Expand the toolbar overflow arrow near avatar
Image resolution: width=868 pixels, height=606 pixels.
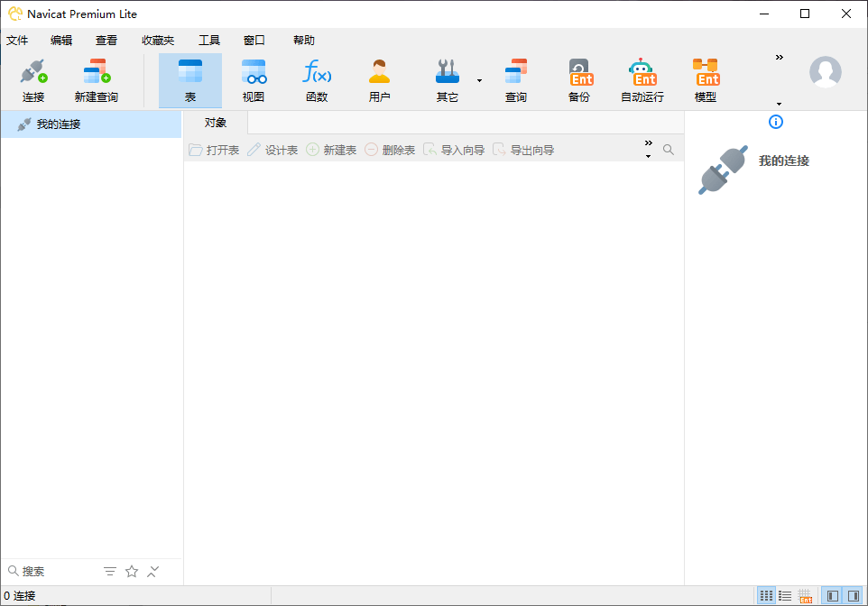(x=778, y=56)
